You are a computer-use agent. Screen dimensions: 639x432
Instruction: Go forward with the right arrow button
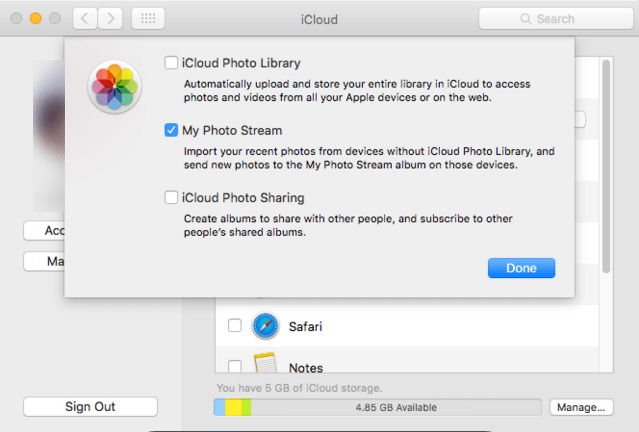[110, 18]
